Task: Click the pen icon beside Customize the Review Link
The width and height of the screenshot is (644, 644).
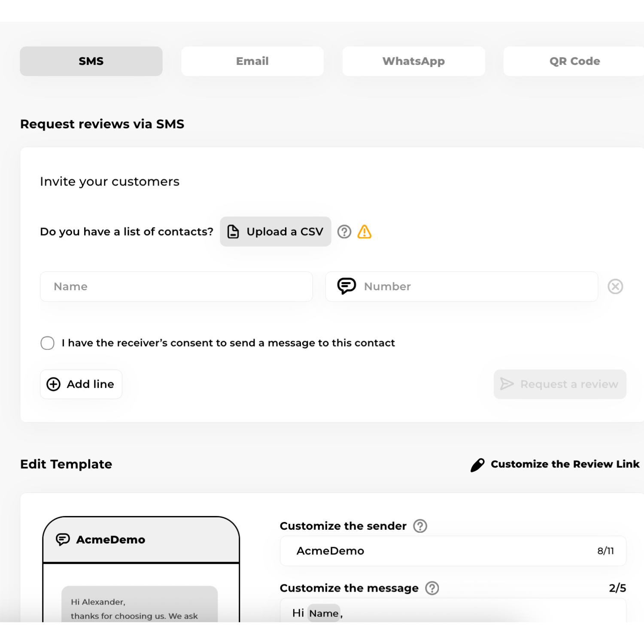Action: point(477,465)
